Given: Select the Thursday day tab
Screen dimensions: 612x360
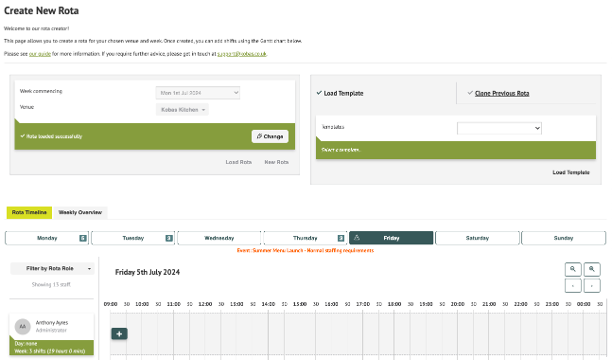Looking at the screenshot, I should click(305, 238).
